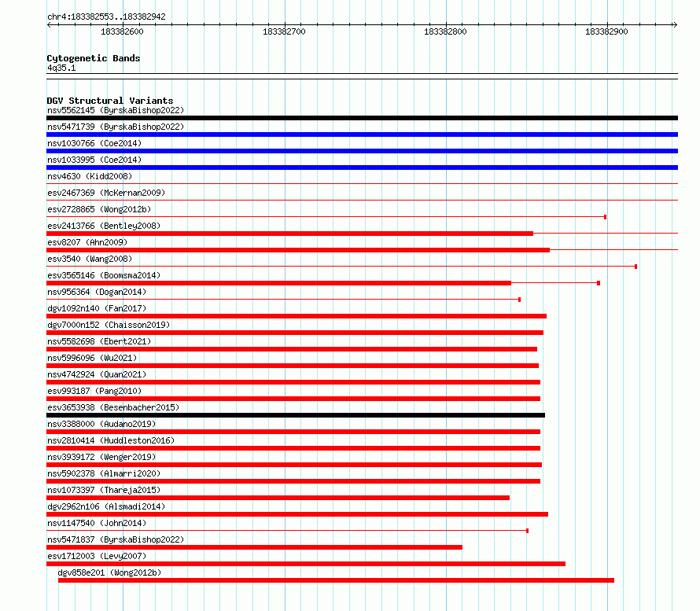Select nsv5902378 (Almarri2020) label

(104, 473)
